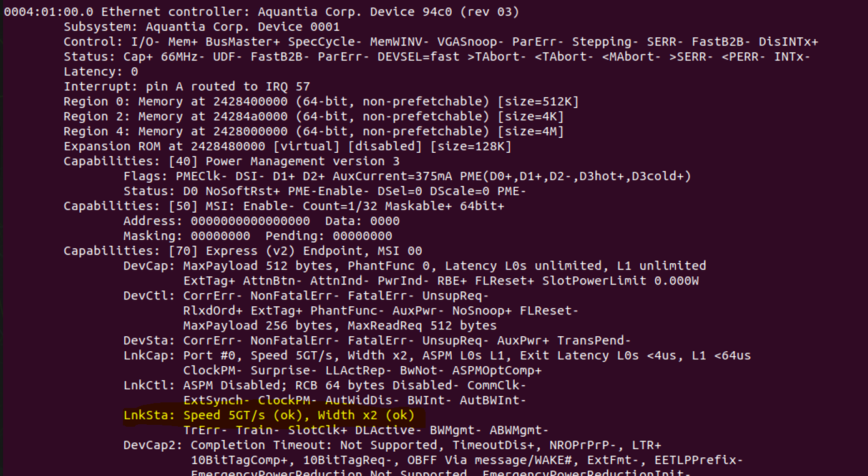
Task: Click the Expansion ROM line
Action: point(287,147)
